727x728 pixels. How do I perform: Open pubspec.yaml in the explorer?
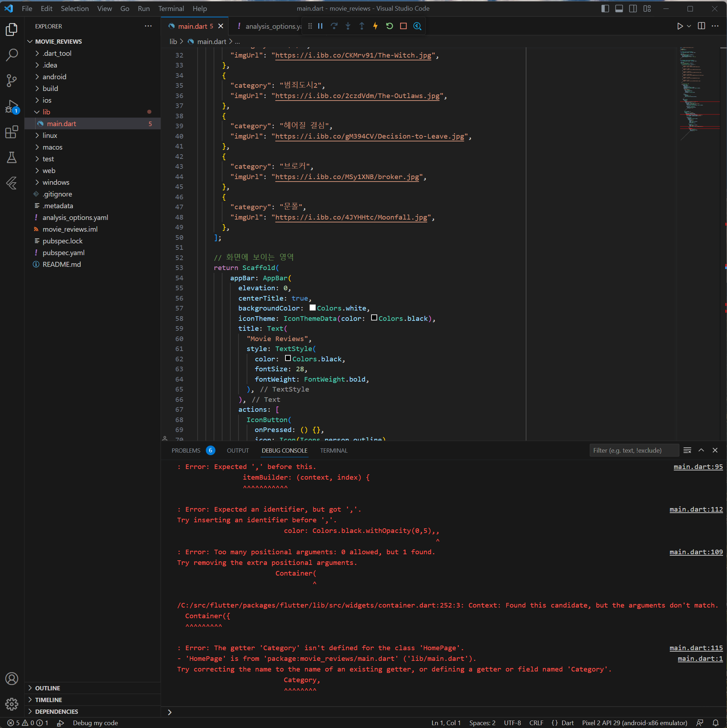63,253
